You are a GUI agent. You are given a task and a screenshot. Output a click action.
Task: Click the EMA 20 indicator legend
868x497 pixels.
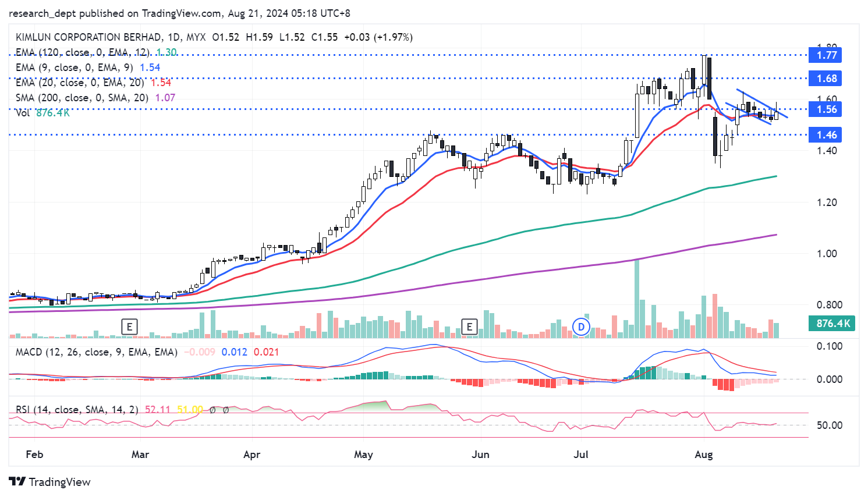tap(79, 83)
